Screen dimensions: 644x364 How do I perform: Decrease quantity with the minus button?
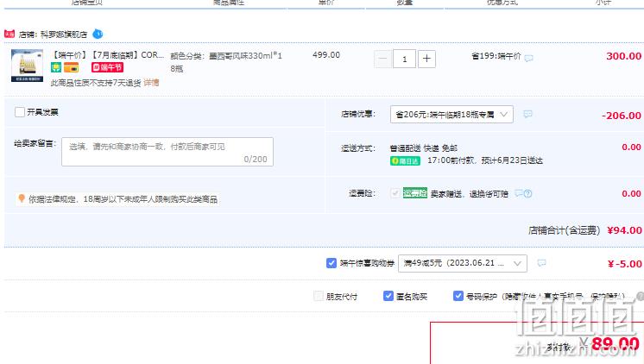[382, 59]
